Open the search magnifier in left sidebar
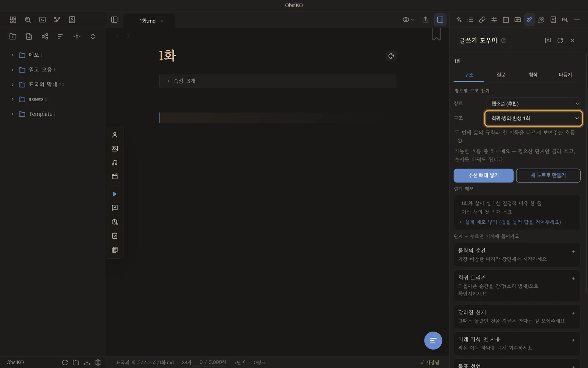The height and width of the screenshot is (368, 588). point(28,20)
